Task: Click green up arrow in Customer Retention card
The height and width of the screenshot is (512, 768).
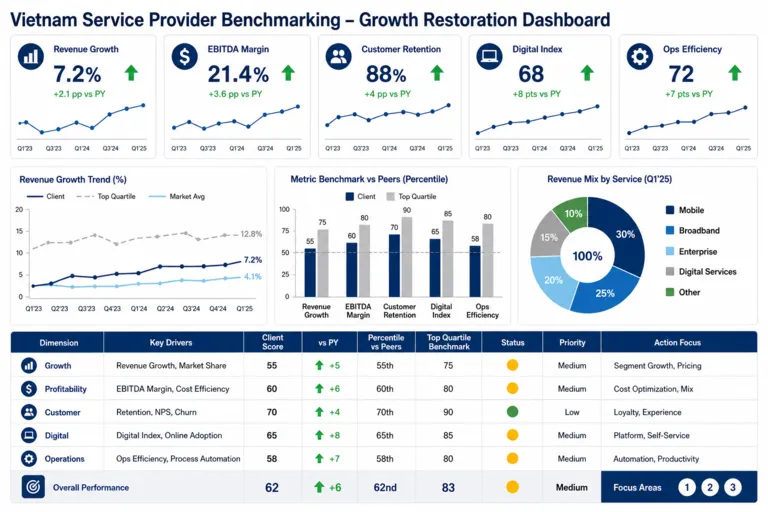Action: point(437,73)
